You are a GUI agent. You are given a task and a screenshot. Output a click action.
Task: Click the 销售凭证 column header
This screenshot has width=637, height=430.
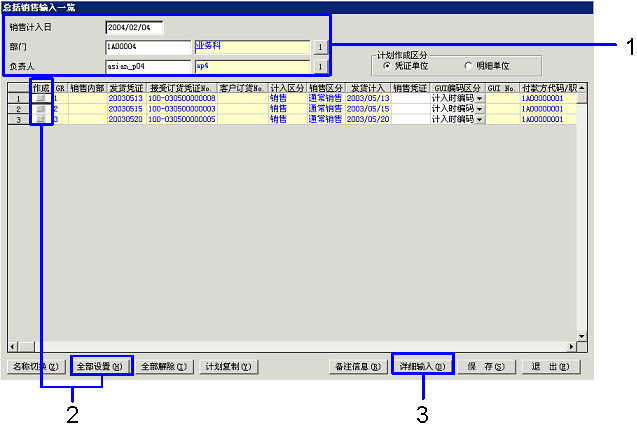(x=410, y=88)
